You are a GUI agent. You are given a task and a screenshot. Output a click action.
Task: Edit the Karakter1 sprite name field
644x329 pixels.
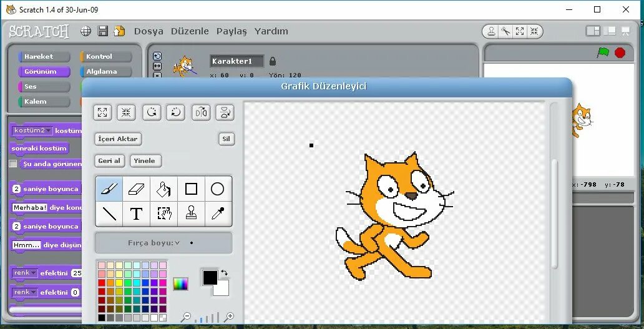[x=237, y=61]
